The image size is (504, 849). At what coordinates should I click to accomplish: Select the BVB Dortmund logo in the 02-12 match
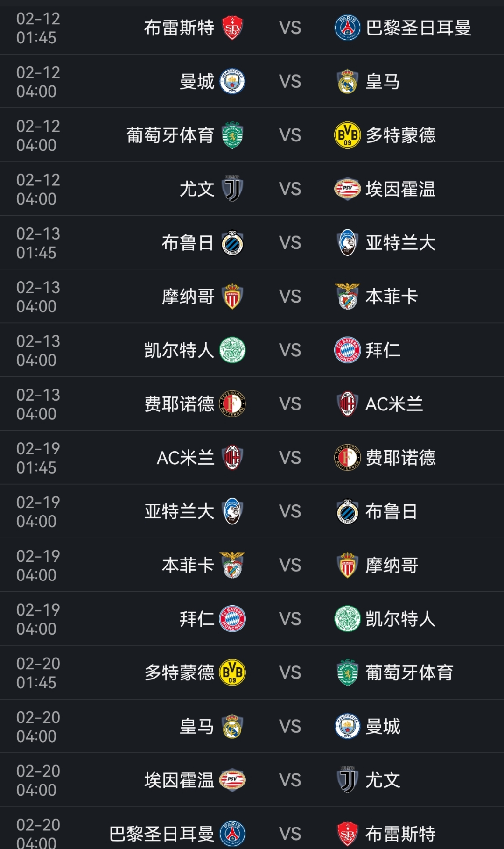348,135
